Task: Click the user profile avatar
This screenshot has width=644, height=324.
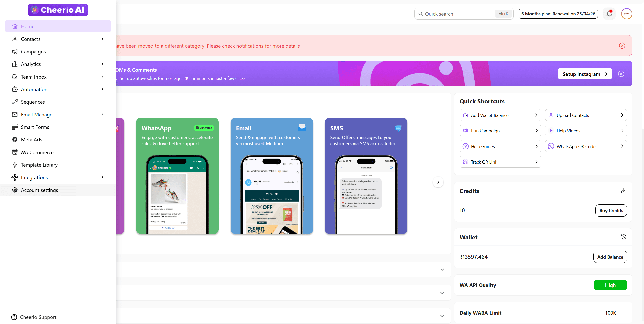Action: pyautogui.click(x=627, y=14)
